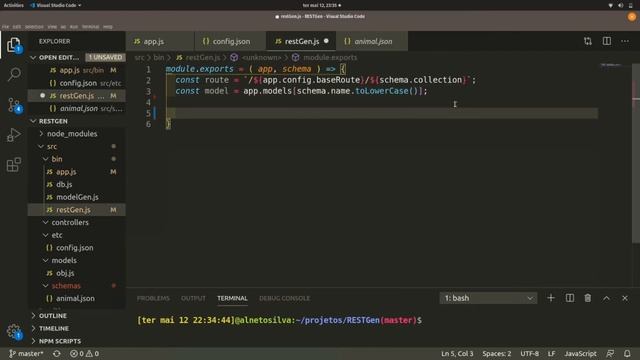Click the open changes compare icon
This screenshot has width=640, height=360.
point(588,41)
